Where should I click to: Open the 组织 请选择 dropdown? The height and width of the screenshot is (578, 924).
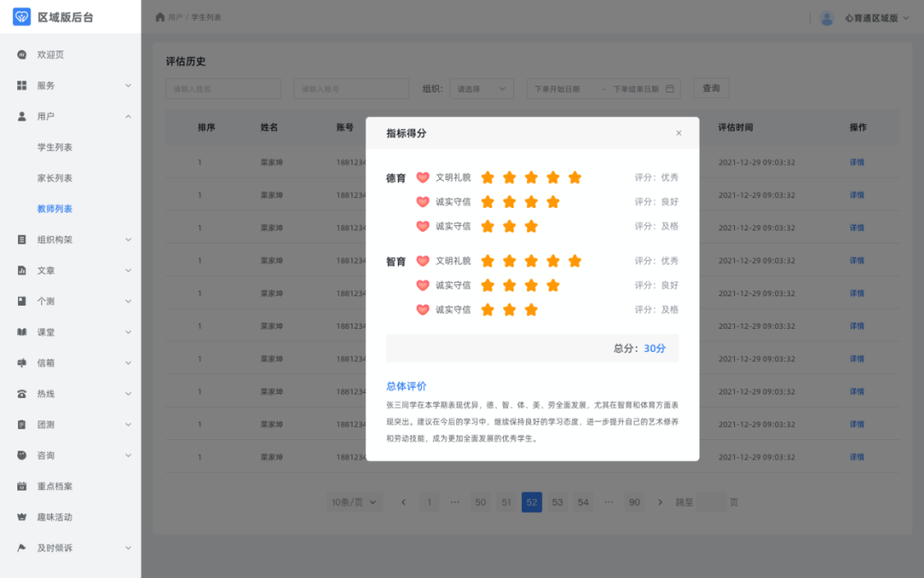pos(482,88)
